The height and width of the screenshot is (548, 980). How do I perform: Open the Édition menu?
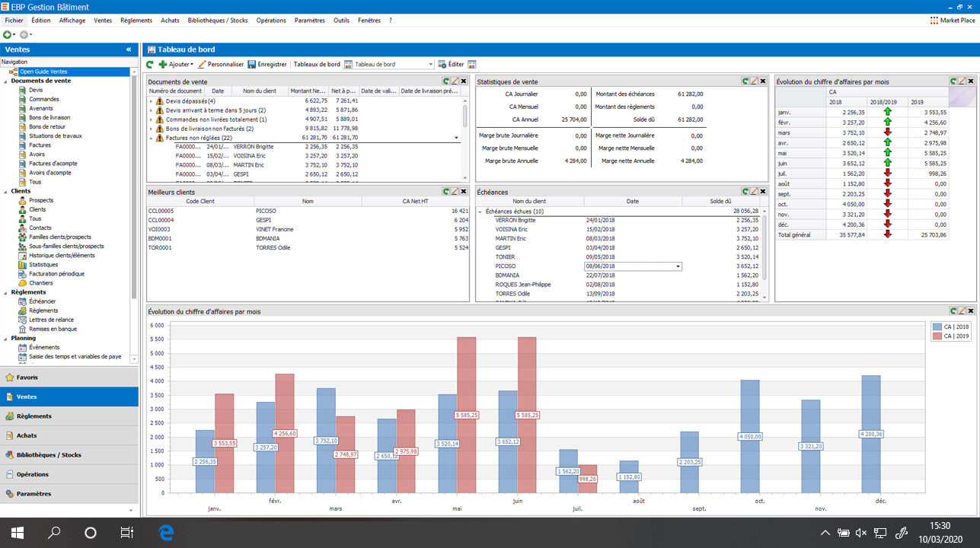click(x=41, y=21)
